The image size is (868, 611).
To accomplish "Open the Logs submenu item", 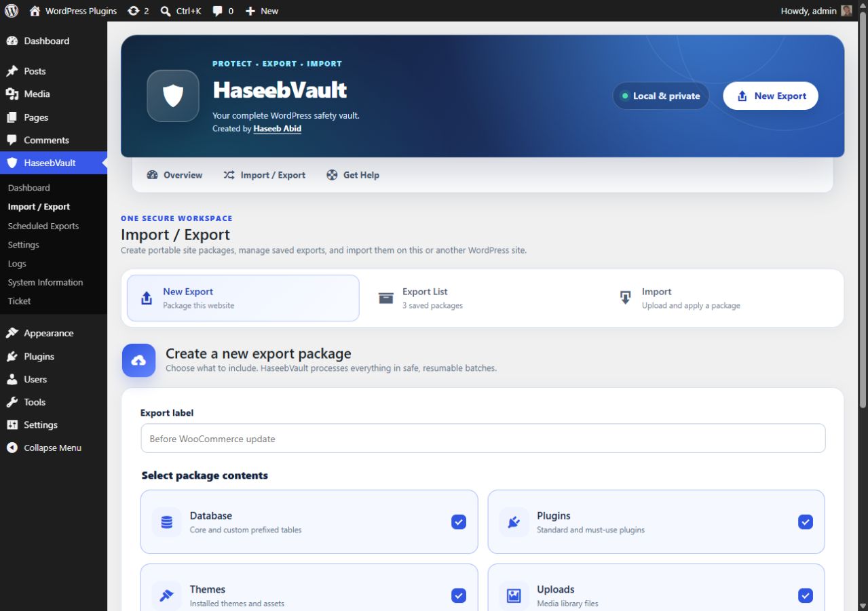I will [x=17, y=264].
